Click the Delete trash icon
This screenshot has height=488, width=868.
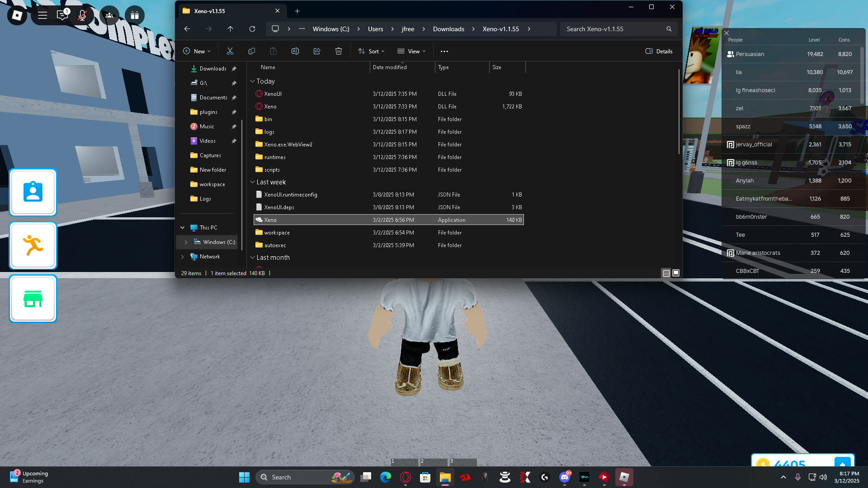[339, 51]
